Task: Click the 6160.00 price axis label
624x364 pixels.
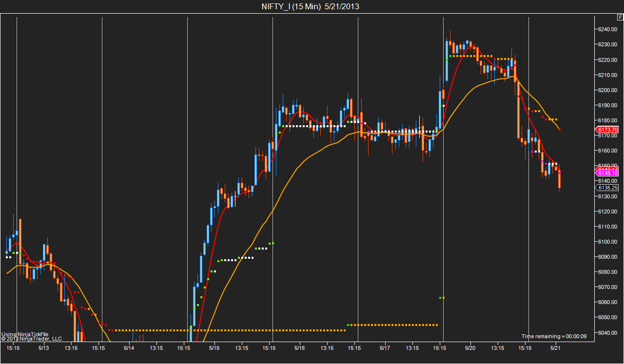Action: [609, 151]
